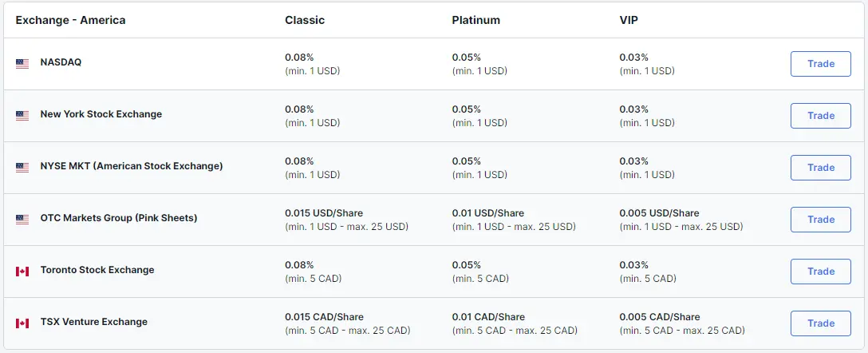Click the US flag icon beside NASDAQ
Viewport: 868px width, 353px height.
(x=22, y=64)
